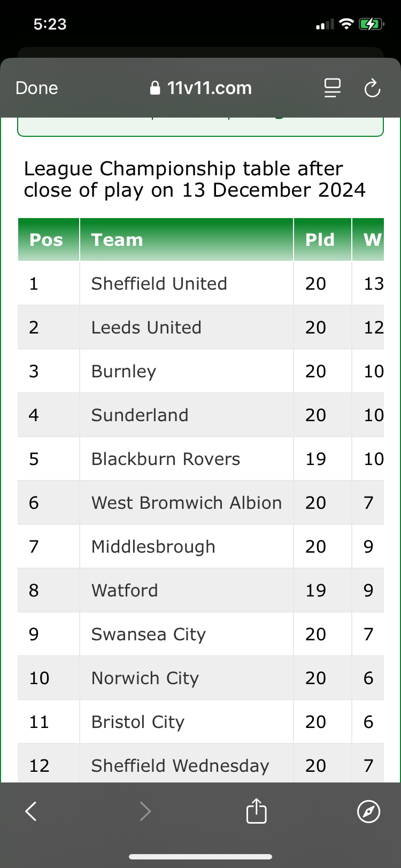Open the Burnley team entry
The width and height of the screenshot is (401, 868).
(124, 371)
